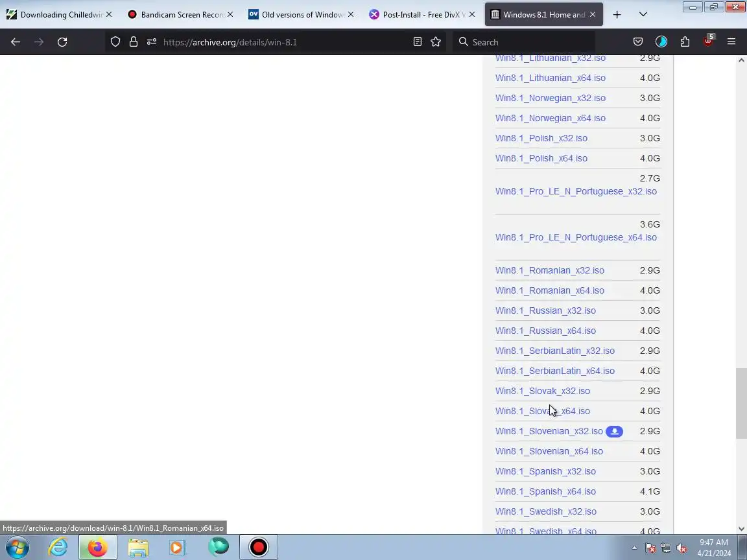Click the muted volume tray icon

pyautogui.click(x=682, y=548)
